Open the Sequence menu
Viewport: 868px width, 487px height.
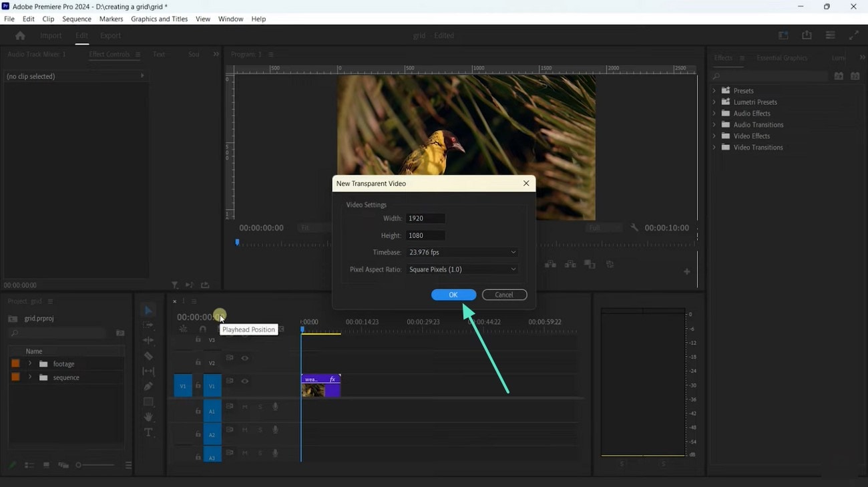click(x=77, y=19)
